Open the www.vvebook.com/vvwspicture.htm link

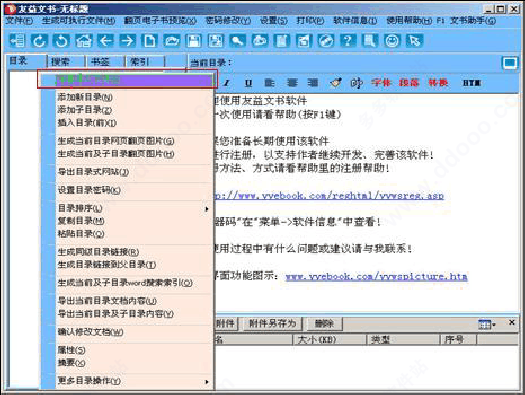(x=377, y=276)
